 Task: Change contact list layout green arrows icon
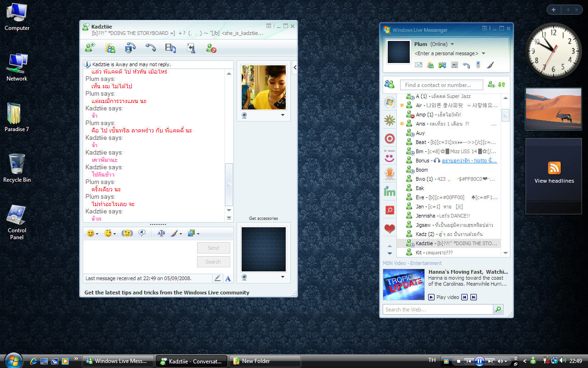(x=502, y=85)
